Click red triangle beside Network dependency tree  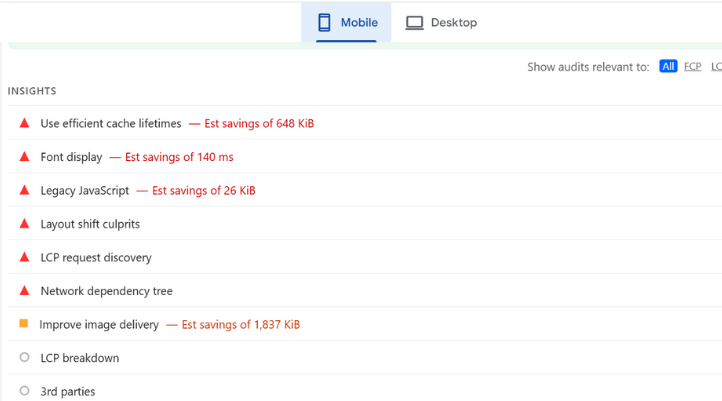point(24,291)
